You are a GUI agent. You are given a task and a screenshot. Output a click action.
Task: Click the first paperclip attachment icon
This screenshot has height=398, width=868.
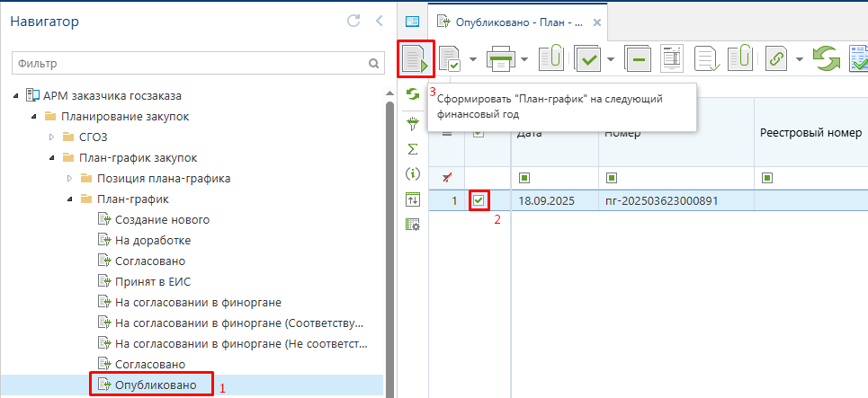point(550,58)
